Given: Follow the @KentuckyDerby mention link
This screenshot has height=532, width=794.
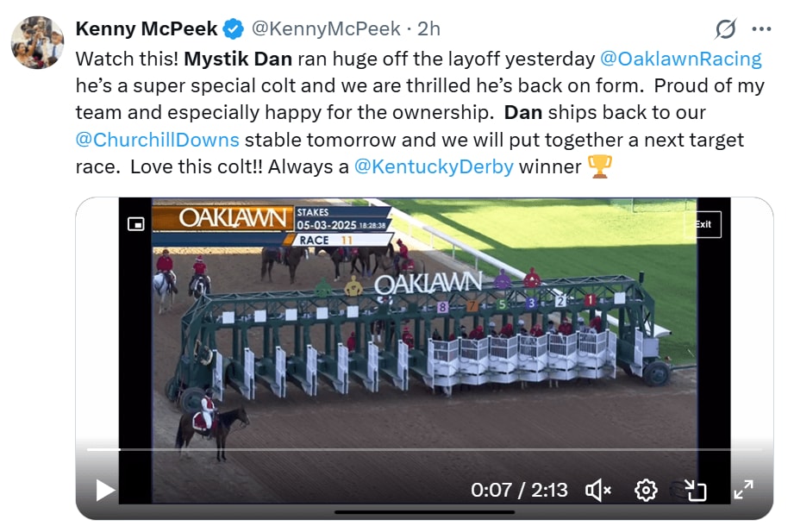Looking at the screenshot, I should click(434, 166).
